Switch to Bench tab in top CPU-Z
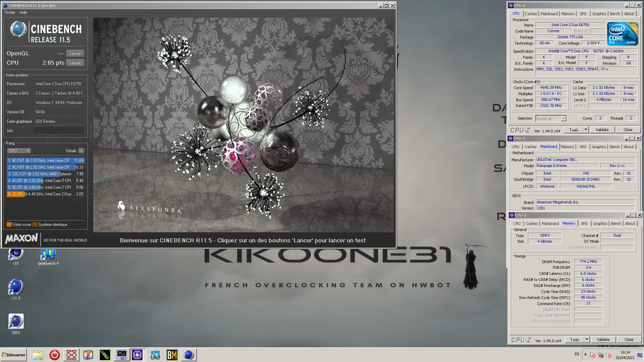 tap(615, 14)
